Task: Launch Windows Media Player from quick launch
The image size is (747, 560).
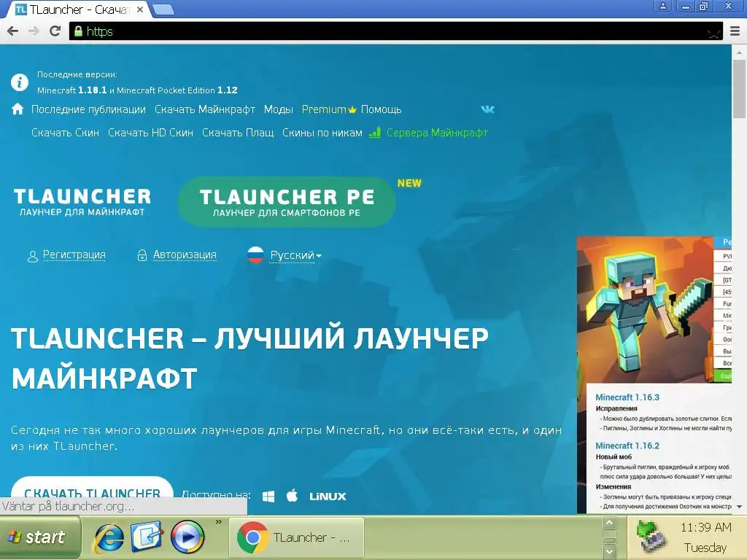Action: [187, 537]
